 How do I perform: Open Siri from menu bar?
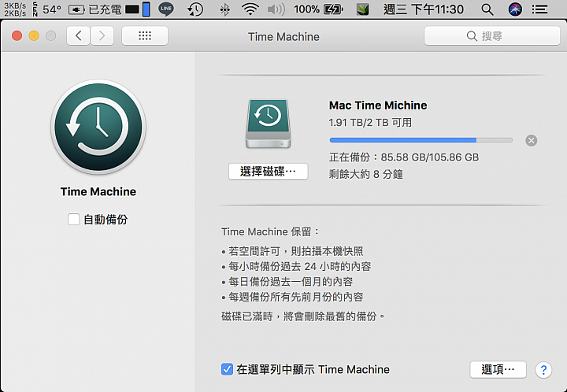click(x=515, y=9)
